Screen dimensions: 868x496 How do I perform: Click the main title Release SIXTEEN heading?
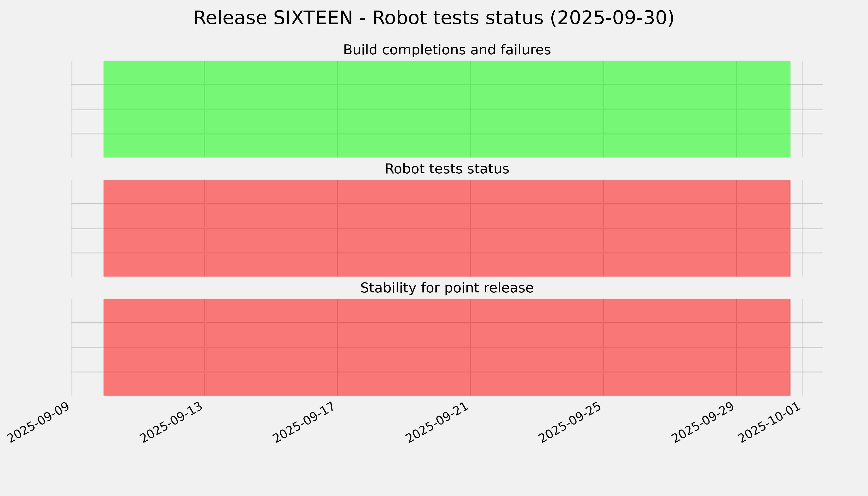[434, 18]
